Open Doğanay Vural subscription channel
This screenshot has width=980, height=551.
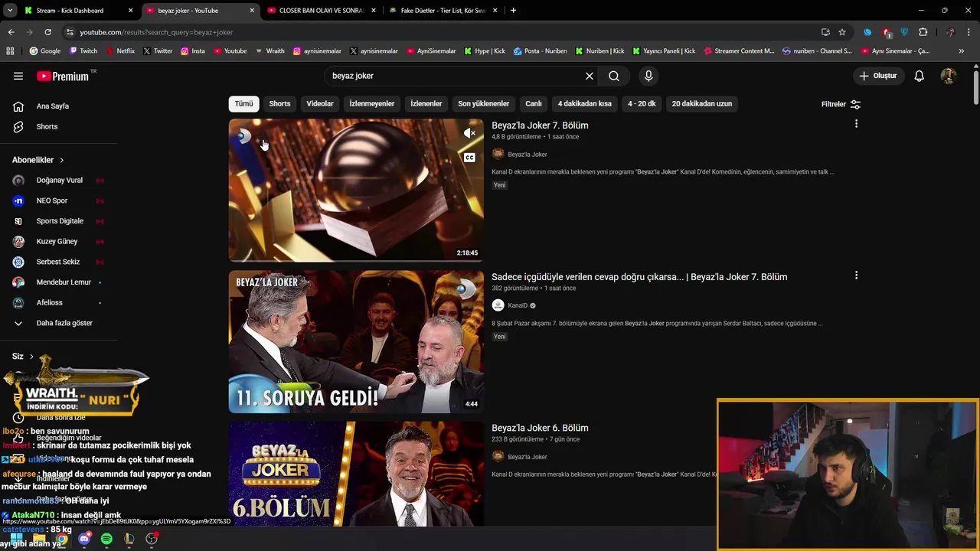pos(60,181)
